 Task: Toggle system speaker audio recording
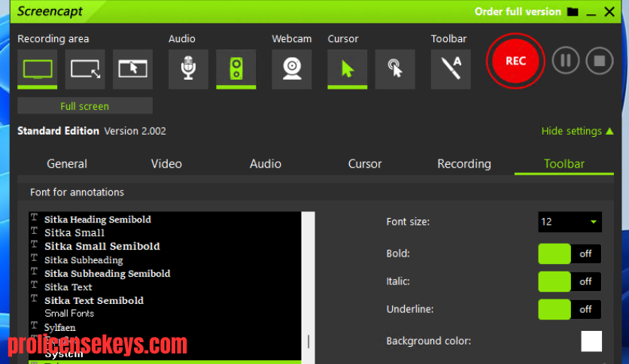click(236, 69)
